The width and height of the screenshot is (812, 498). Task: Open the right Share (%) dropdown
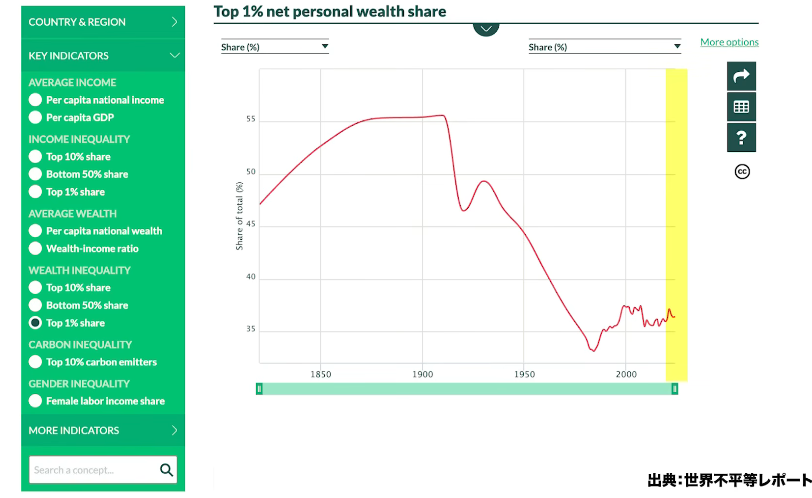coord(604,47)
